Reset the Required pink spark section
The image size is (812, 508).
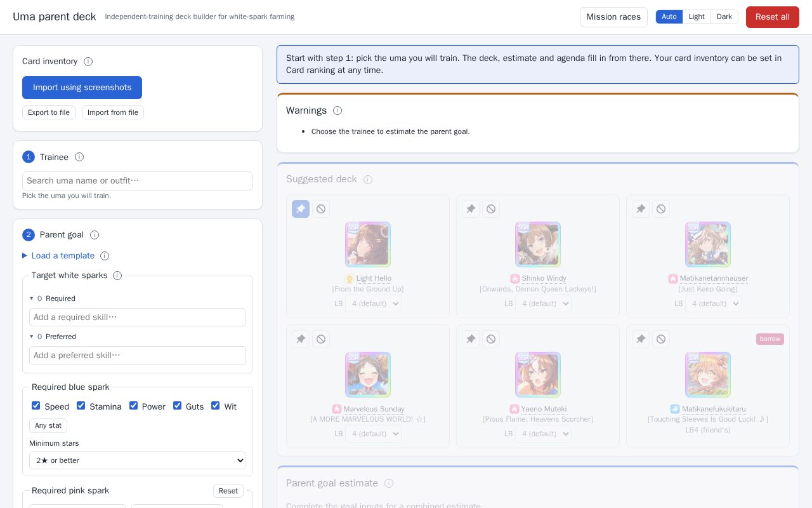pyautogui.click(x=228, y=491)
